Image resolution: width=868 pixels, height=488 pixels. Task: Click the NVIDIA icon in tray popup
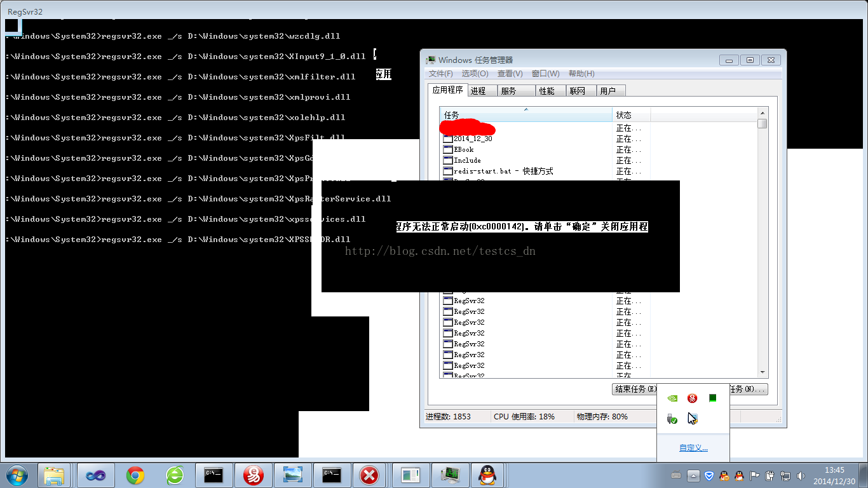click(x=672, y=398)
